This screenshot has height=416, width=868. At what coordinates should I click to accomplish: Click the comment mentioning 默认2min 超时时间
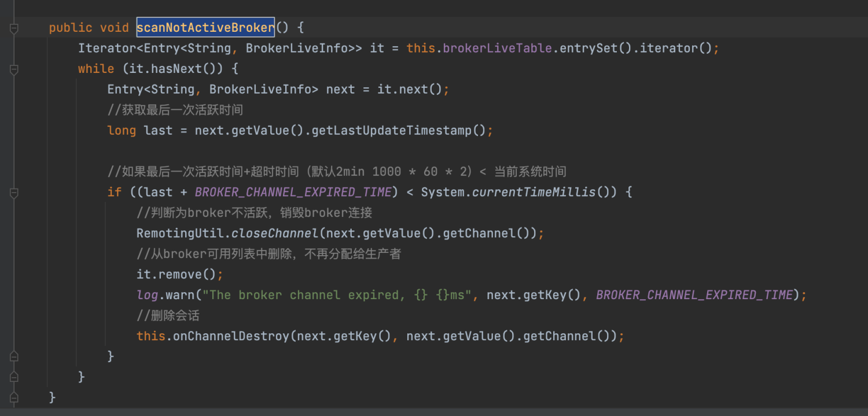point(337,172)
